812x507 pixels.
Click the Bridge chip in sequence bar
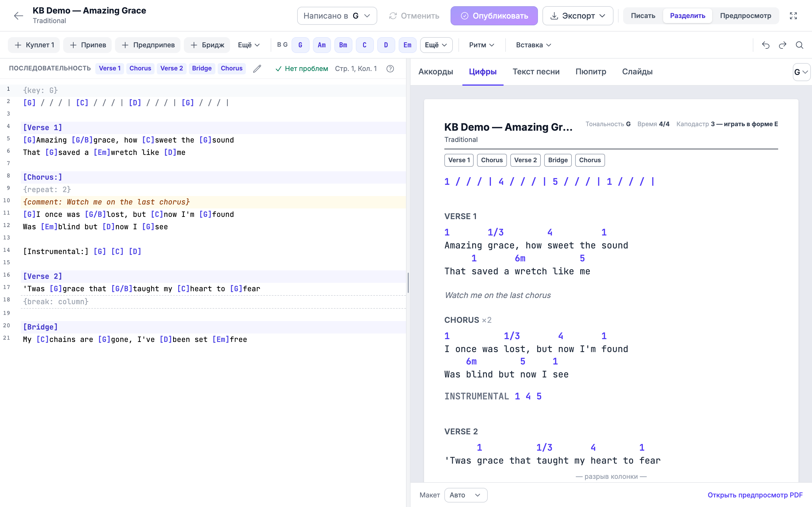tap(202, 68)
